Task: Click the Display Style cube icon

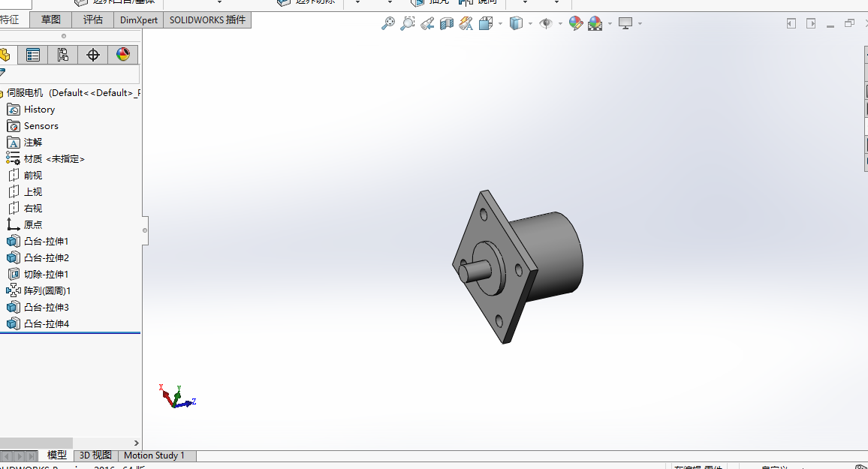Action: 516,23
